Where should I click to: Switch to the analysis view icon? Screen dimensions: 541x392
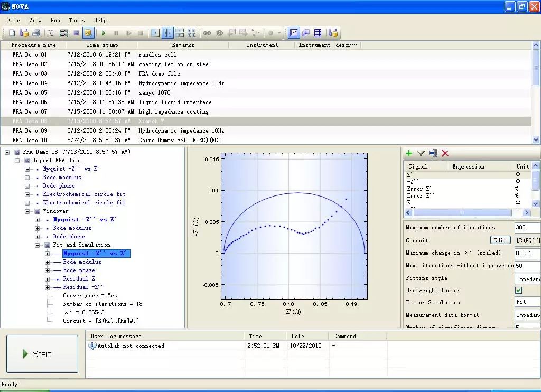click(88, 33)
